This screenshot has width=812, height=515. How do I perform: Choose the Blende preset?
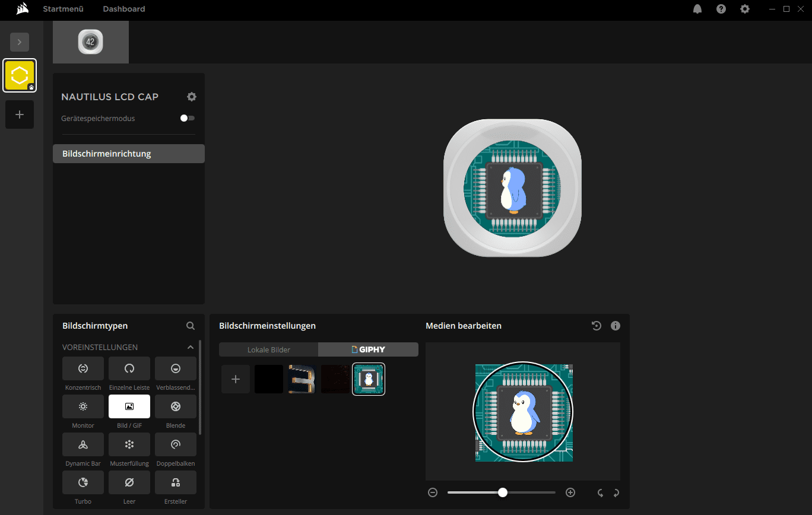(x=176, y=406)
